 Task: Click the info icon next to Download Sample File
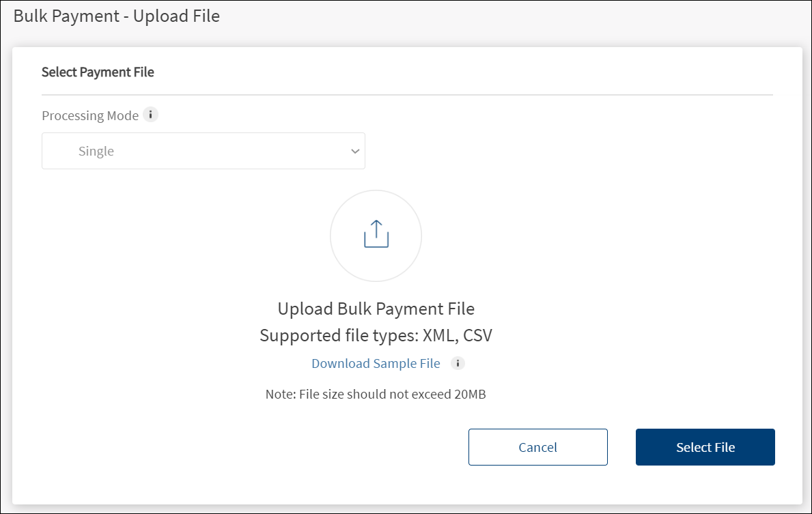458,363
